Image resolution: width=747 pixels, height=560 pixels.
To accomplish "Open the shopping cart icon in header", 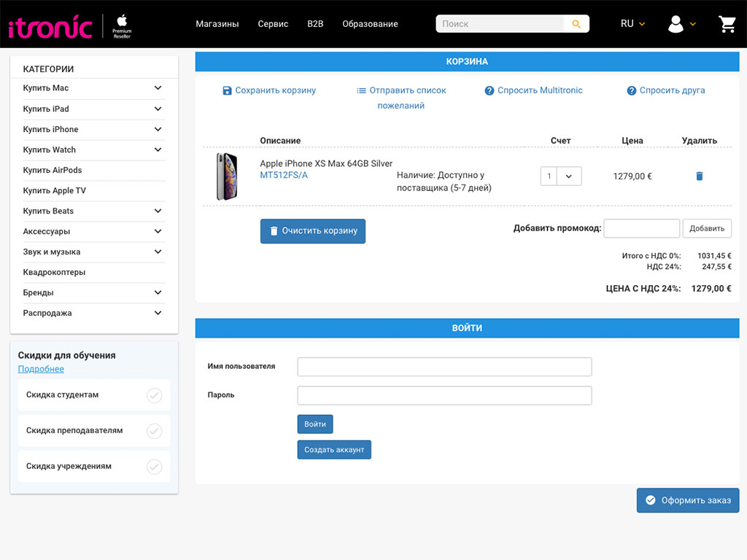I will point(727,24).
